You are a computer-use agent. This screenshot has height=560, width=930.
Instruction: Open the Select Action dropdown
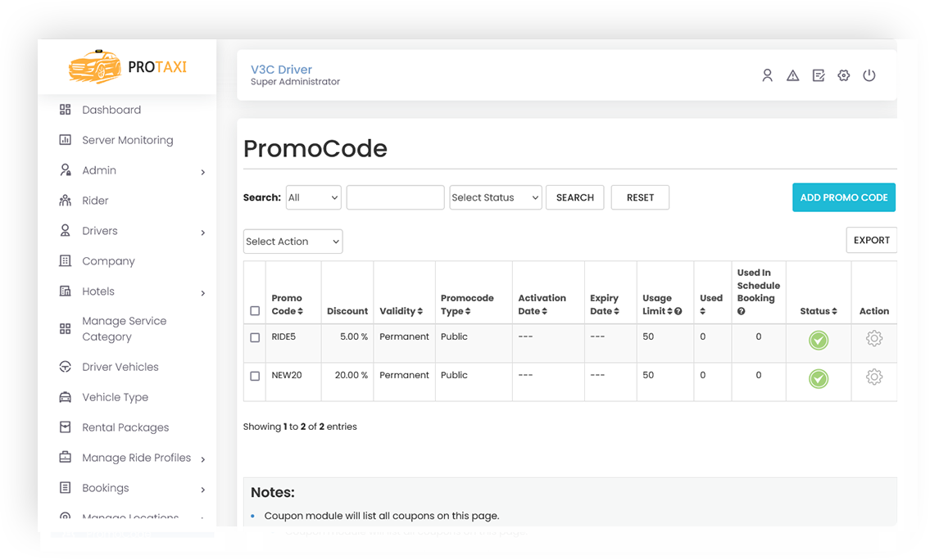[x=293, y=242]
